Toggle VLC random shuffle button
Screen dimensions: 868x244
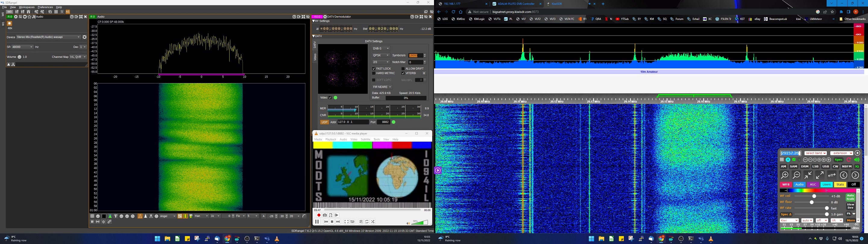click(373, 222)
